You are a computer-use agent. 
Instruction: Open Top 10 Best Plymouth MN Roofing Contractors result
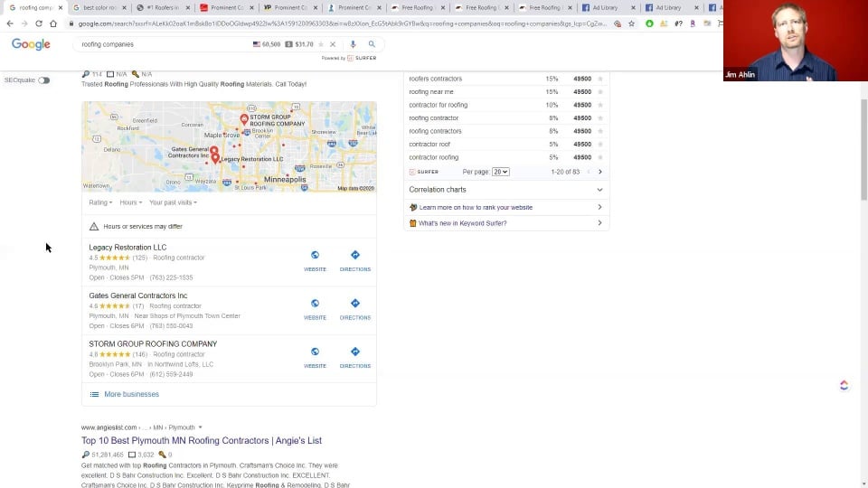202,440
